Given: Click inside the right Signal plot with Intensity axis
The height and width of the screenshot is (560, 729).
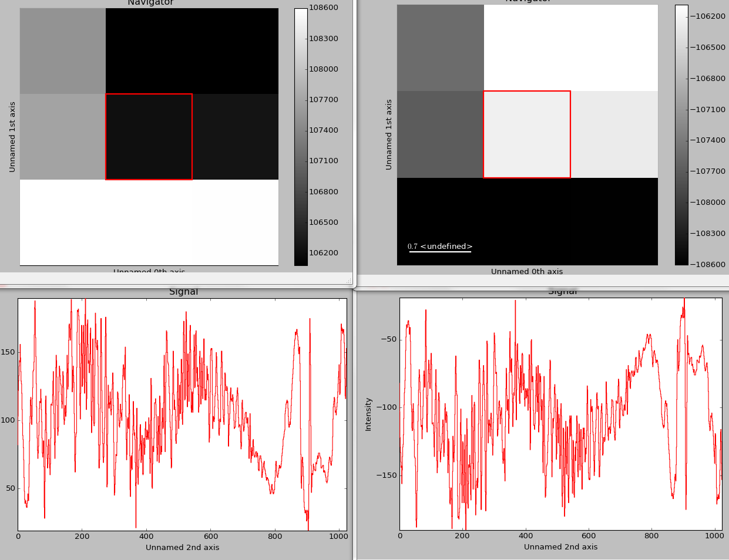Looking at the screenshot, I should pos(560,414).
